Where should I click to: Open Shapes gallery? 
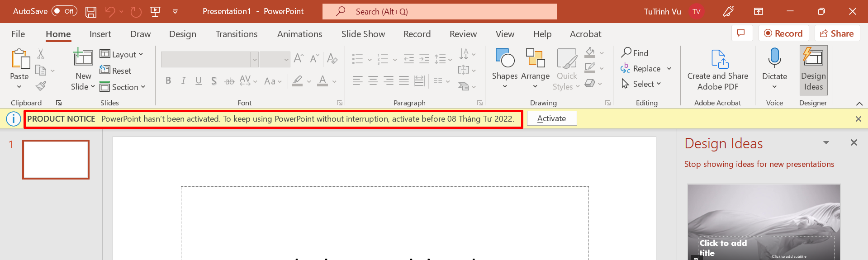click(505, 68)
